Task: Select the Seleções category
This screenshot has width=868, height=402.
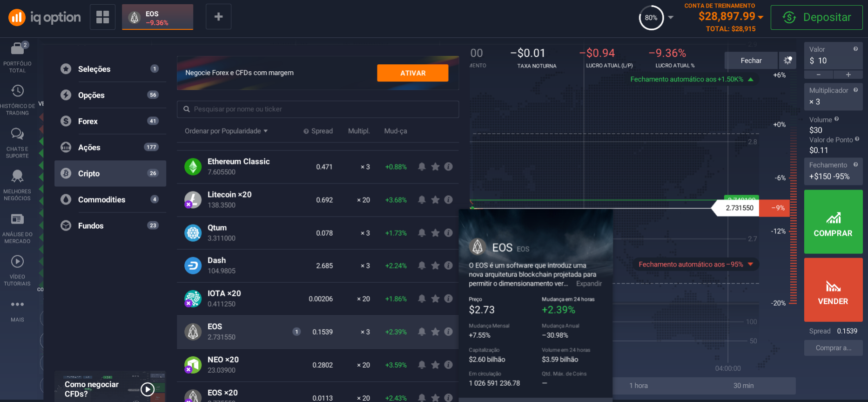Action: pos(110,69)
